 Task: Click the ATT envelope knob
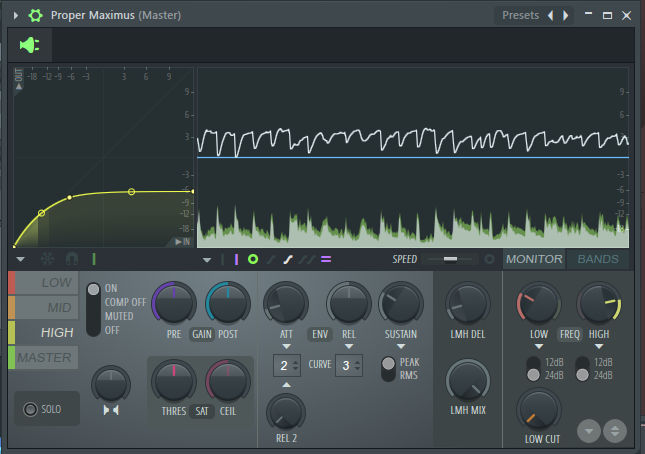click(x=286, y=303)
